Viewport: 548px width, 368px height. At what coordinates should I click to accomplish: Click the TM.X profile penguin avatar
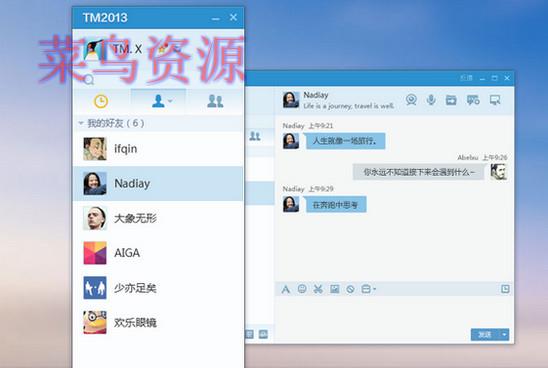[x=94, y=50]
